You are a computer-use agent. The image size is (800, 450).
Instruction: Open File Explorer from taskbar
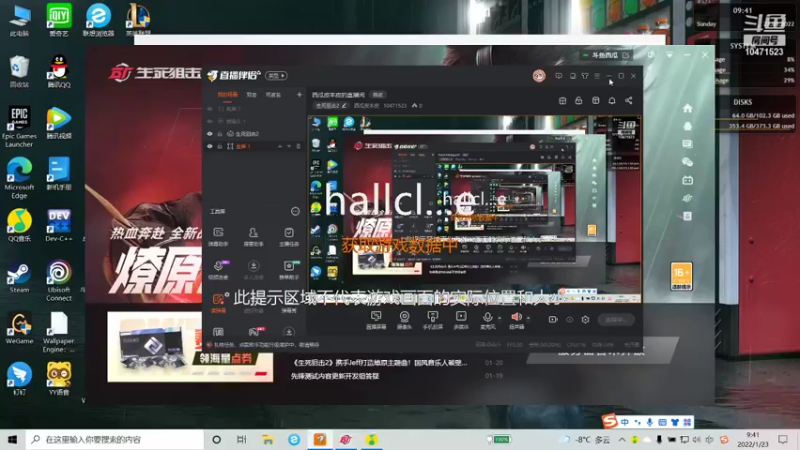268,439
